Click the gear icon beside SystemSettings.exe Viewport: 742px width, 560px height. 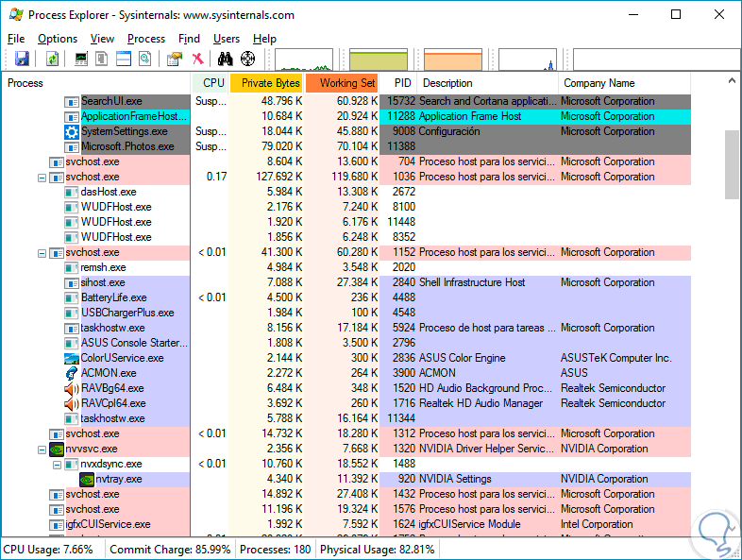[72, 131]
